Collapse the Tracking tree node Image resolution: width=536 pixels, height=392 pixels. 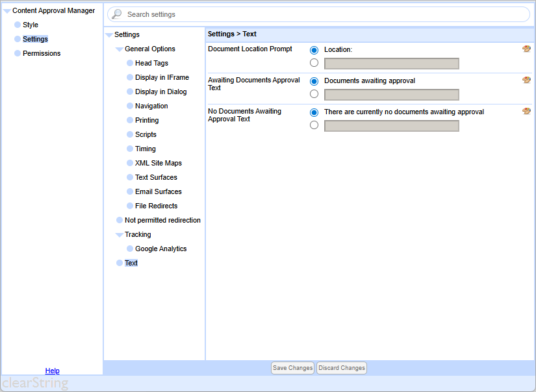pyautogui.click(x=119, y=235)
